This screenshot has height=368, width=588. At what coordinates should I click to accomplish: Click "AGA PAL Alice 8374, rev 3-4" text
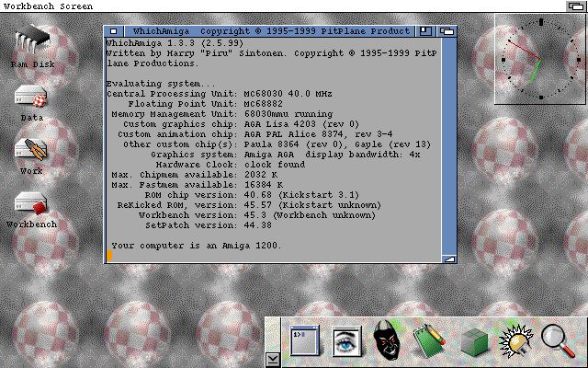tap(319, 134)
